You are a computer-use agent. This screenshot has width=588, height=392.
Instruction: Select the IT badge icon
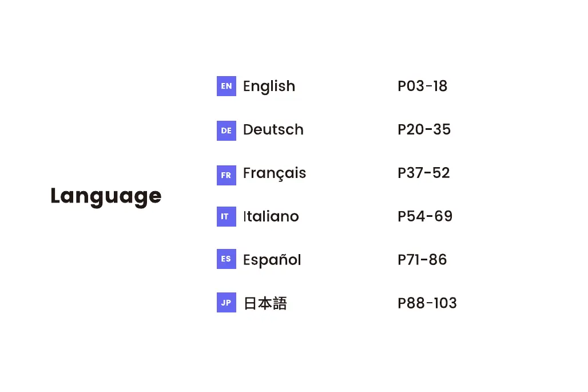[x=226, y=217]
